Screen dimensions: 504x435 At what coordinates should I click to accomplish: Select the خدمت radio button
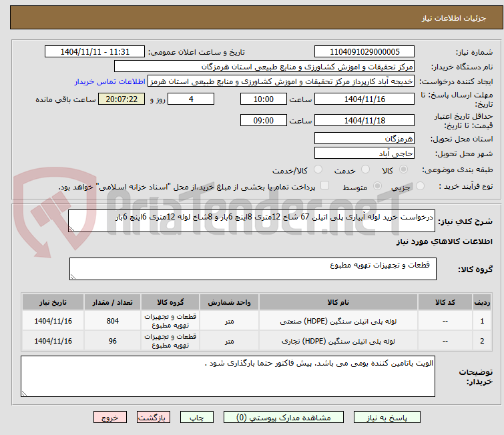click(x=365, y=169)
